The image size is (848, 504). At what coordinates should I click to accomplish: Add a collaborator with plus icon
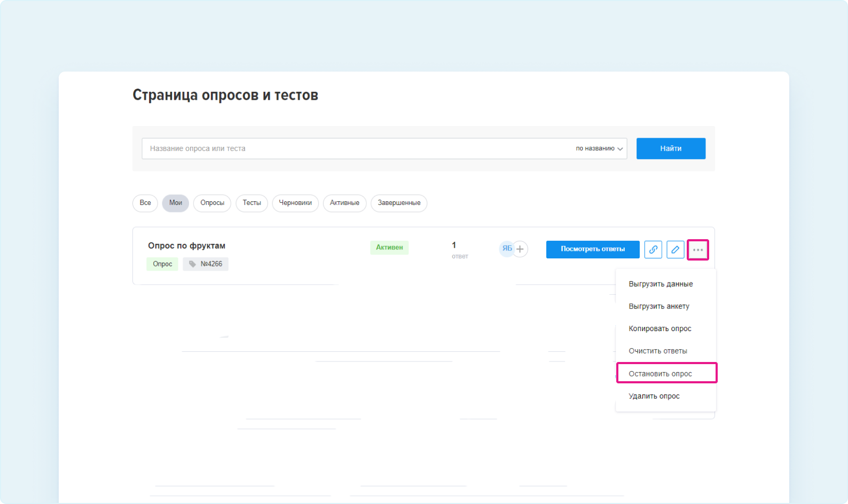[x=520, y=249]
